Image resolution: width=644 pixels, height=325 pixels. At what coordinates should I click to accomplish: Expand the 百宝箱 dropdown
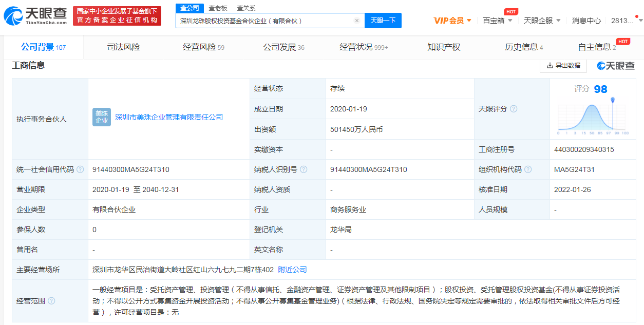pyautogui.click(x=497, y=21)
